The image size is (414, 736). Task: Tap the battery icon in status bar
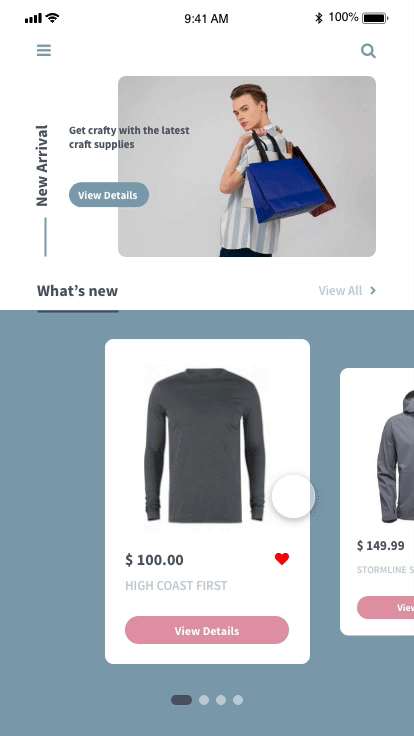tap(375, 18)
